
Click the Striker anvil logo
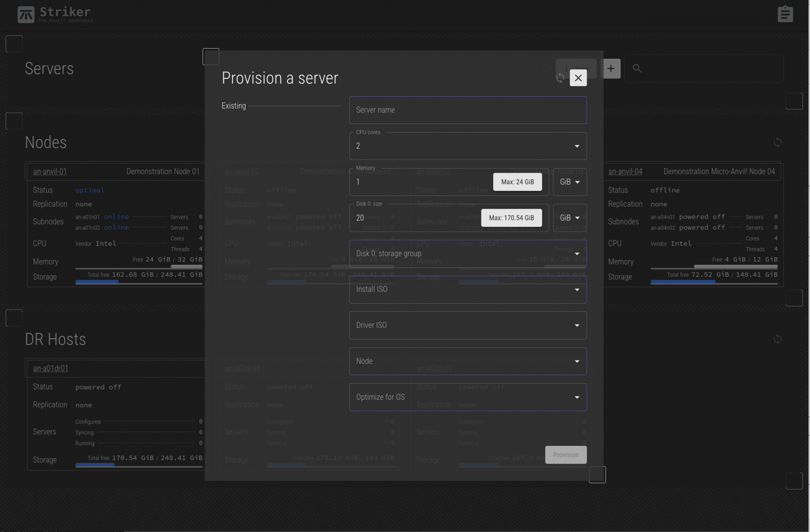[x=26, y=15]
